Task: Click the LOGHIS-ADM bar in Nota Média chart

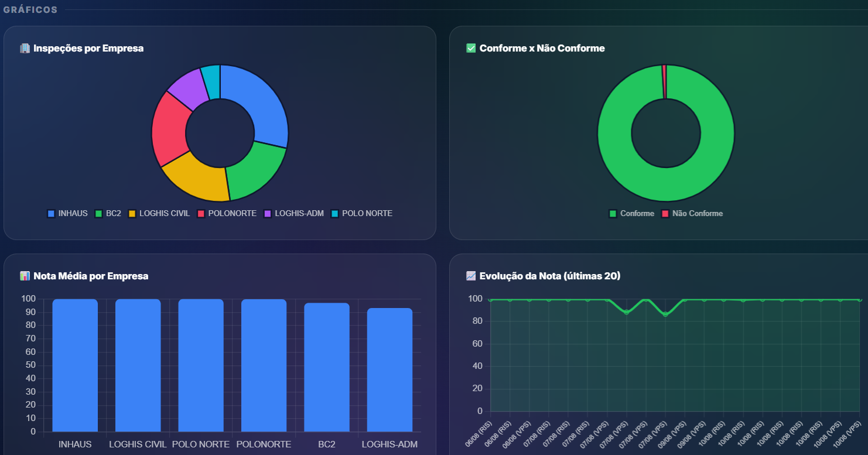Action: (389, 370)
